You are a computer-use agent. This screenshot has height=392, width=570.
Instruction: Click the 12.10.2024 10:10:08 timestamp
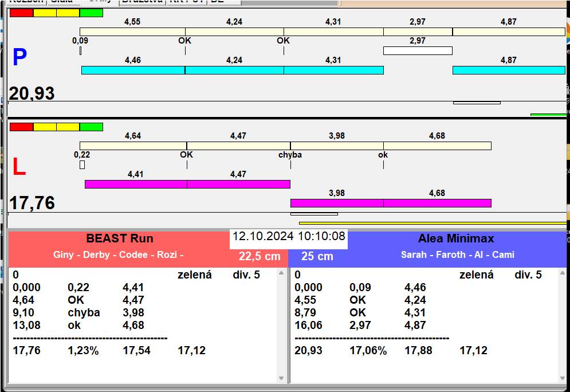[x=289, y=236]
